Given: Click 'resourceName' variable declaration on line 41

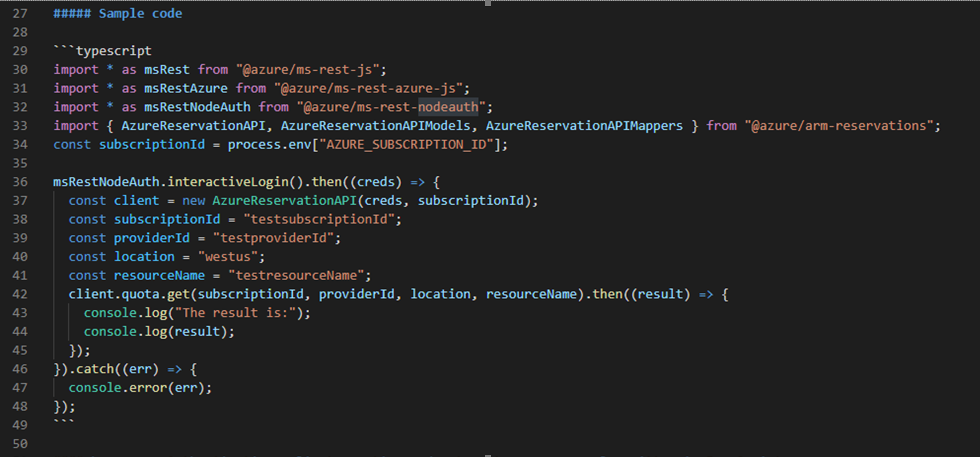Looking at the screenshot, I should (x=159, y=275).
